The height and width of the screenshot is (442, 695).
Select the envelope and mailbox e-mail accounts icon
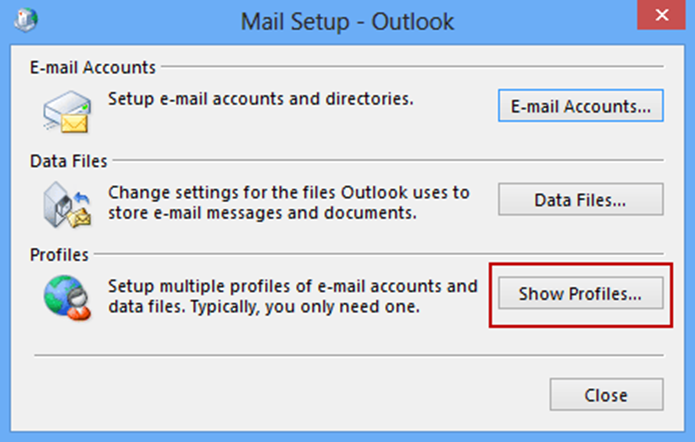(67, 111)
